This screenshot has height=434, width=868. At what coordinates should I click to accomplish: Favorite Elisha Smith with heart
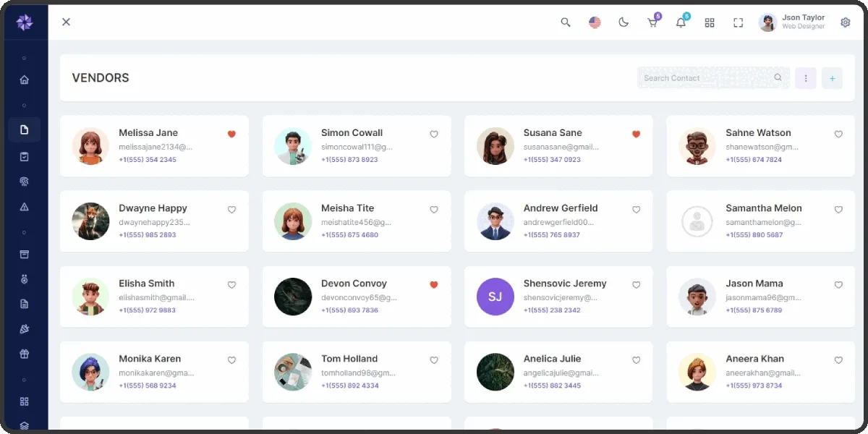[x=231, y=285]
